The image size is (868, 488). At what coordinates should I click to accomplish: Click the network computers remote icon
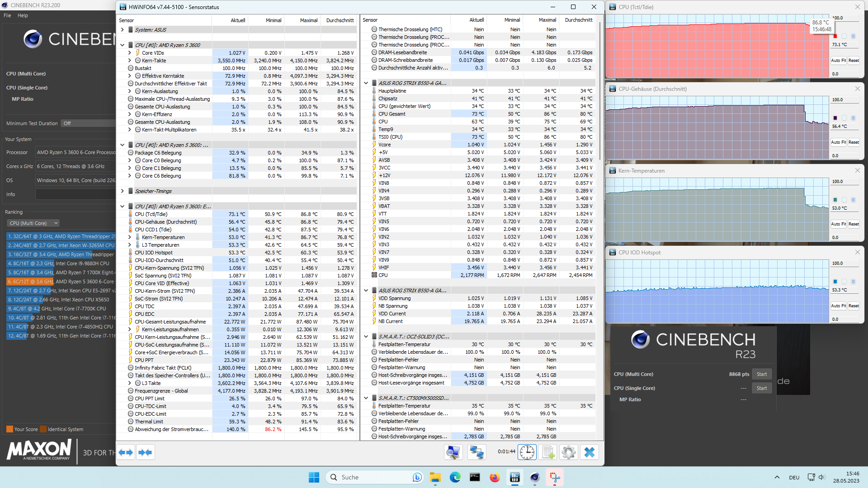pos(476,452)
